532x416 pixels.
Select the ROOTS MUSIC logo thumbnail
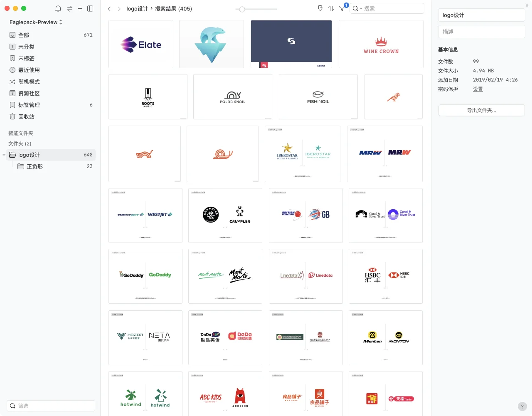click(148, 97)
